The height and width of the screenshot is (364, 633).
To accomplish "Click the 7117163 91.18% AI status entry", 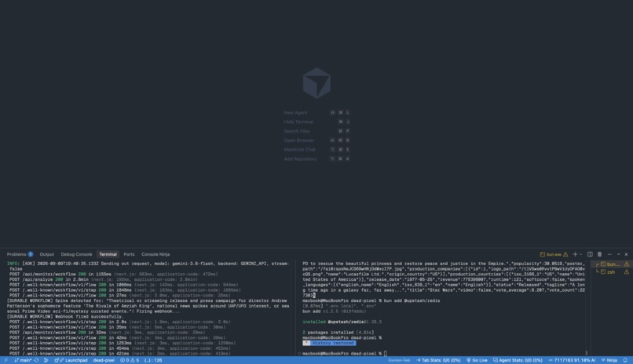I will tap(572, 360).
